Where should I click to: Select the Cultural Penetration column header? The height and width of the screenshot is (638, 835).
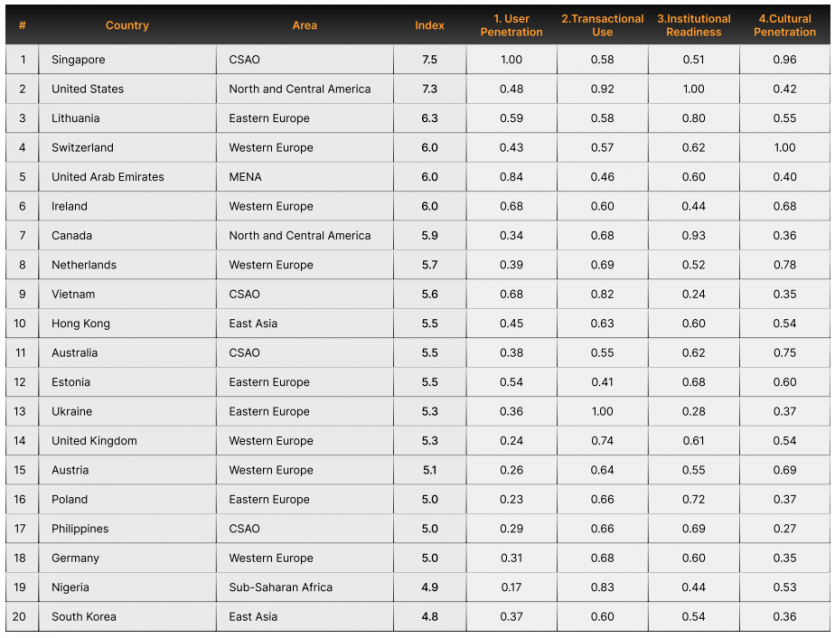(785, 25)
